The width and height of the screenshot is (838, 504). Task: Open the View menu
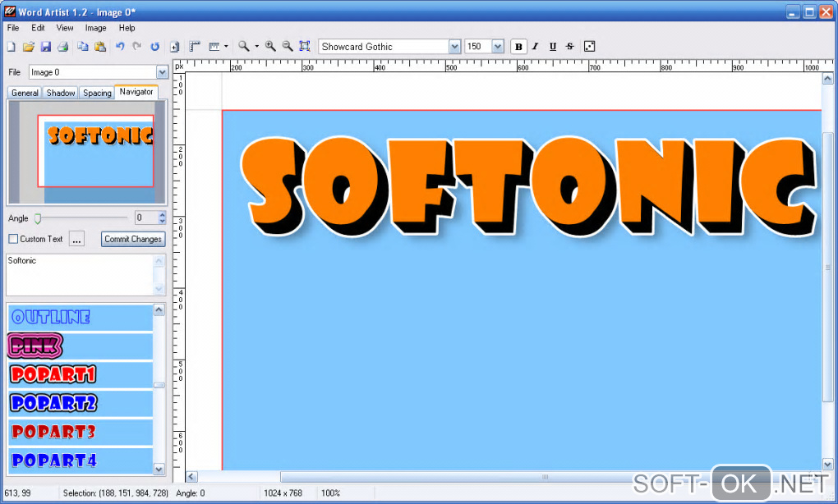(65, 28)
